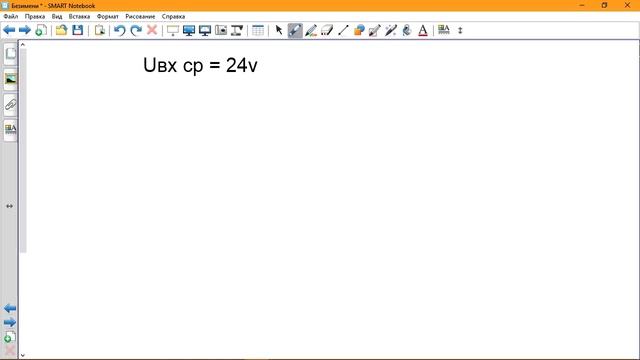Switch to full screen view
The height and width of the screenshot is (360, 640).
coord(189,30)
